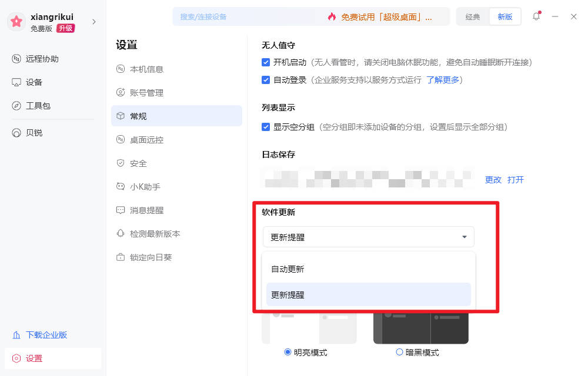Select 桌面远控 settings category
Image resolution: width=588 pixels, height=376 pixels.
point(147,139)
